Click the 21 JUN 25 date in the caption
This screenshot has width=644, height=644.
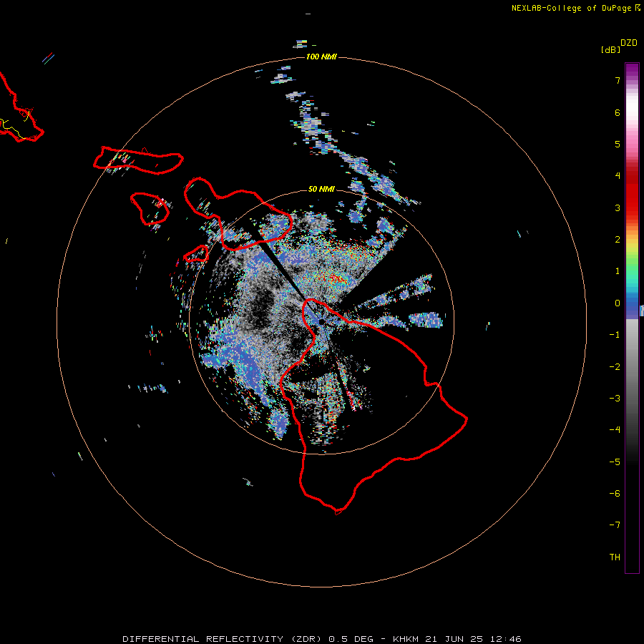pos(455,639)
